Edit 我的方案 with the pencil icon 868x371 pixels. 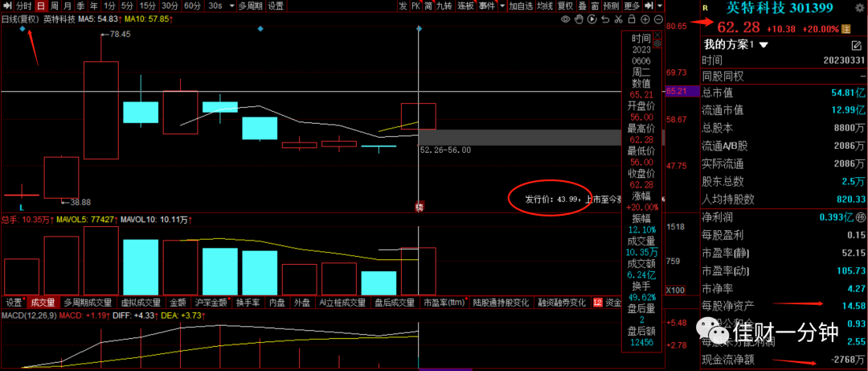(x=856, y=45)
